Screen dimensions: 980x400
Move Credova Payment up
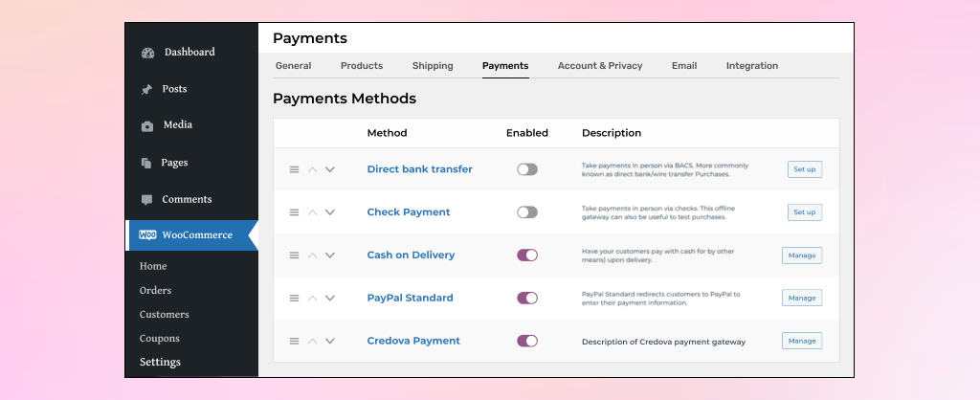pyautogui.click(x=313, y=342)
